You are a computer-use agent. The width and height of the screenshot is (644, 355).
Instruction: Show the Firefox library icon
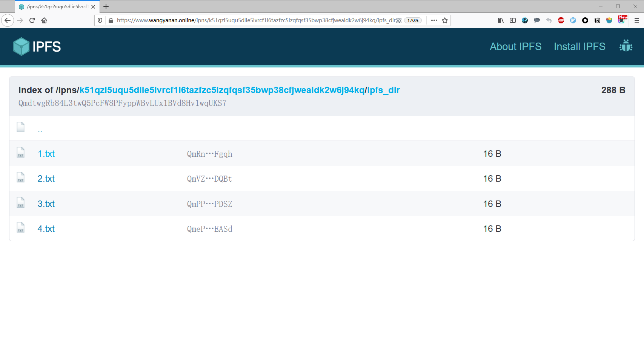pyautogui.click(x=500, y=20)
